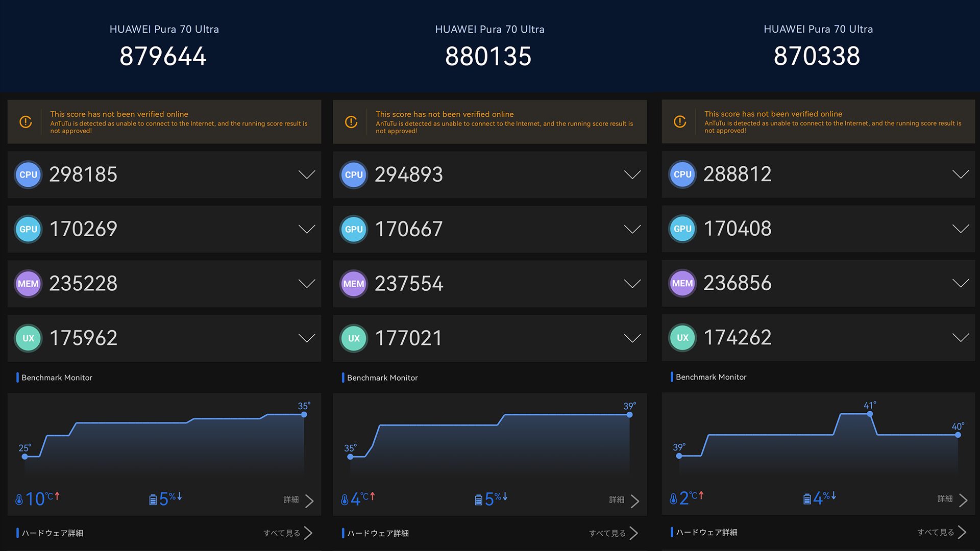
Task: Expand the CPU 294893 score row
Action: [x=632, y=175]
